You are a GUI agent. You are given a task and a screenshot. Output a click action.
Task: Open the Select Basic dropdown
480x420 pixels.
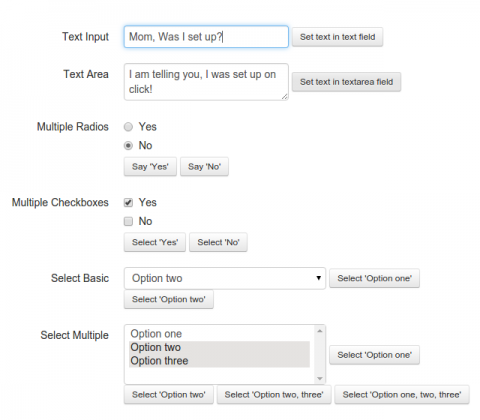click(x=225, y=278)
